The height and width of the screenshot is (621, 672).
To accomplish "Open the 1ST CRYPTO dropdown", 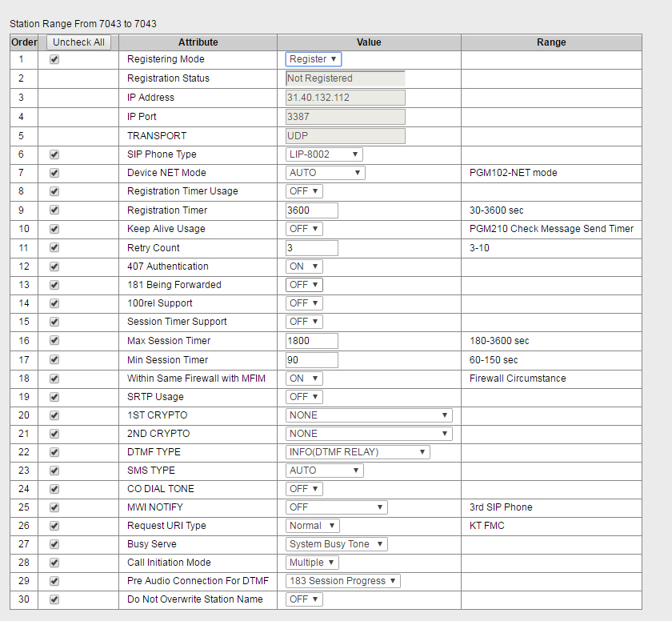I will click(x=369, y=415).
